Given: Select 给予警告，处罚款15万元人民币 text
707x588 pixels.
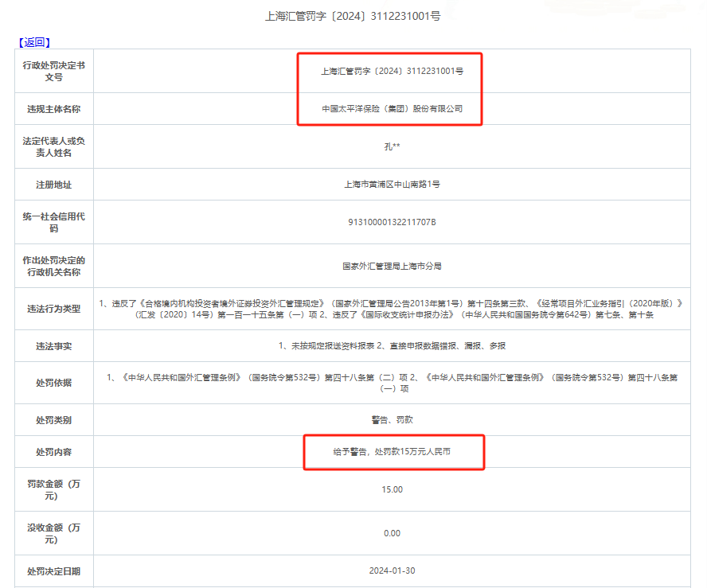Looking at the screenshot, I should (x=392, y=451).
